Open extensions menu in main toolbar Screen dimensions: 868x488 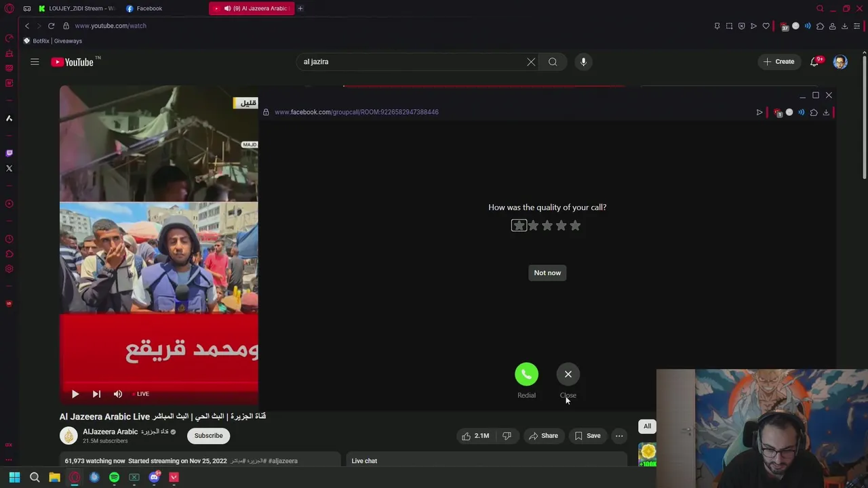coord(820,26)
